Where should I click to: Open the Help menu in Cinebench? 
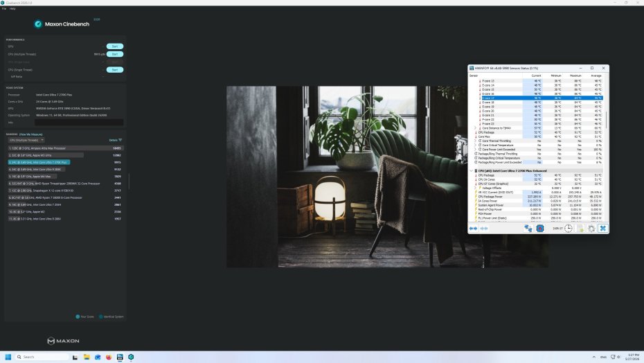pos(12,8)
